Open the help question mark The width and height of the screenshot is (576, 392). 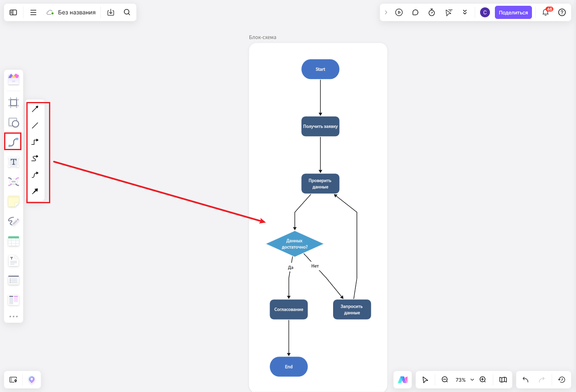pos(562,12)
